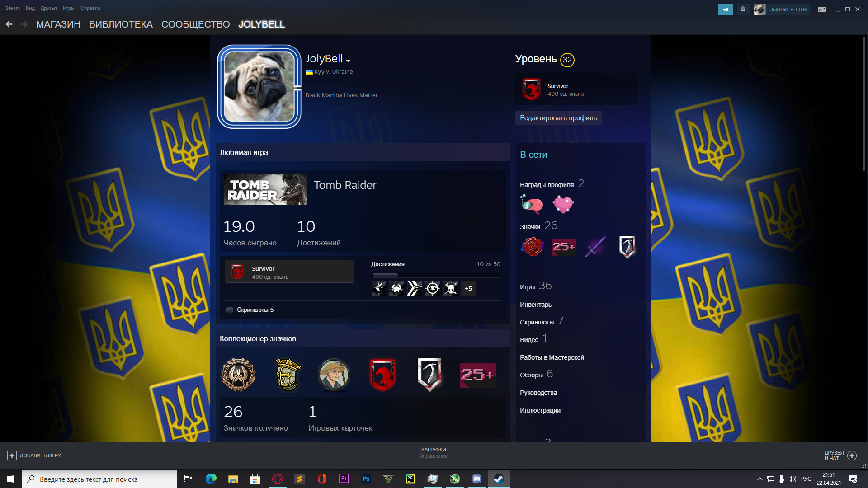Click the brain profile award icon
Screen dimensions: 868x488
coord(532,204)
